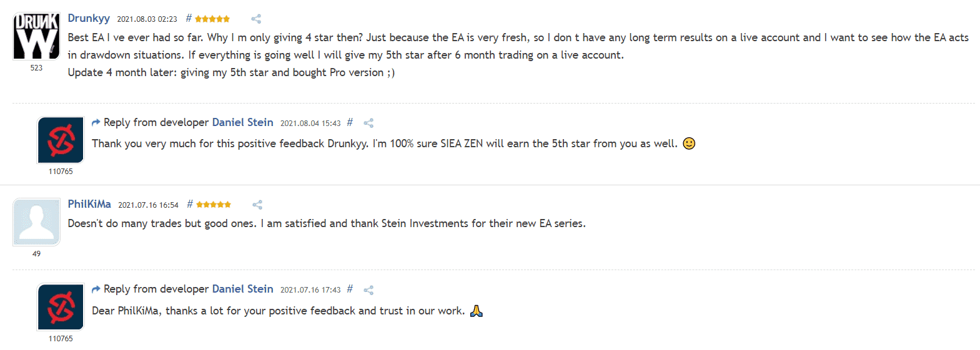Open Drunkyy's user profile link

89,18
